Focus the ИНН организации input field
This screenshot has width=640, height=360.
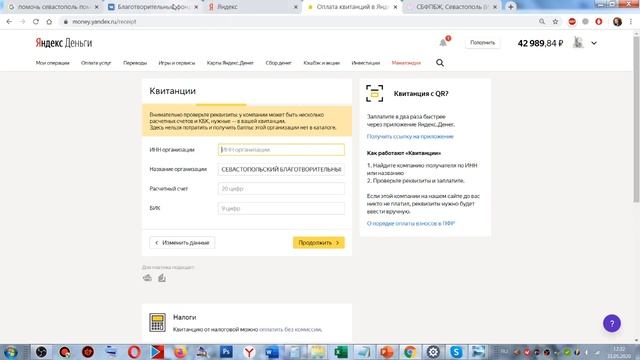coord(281,150)
